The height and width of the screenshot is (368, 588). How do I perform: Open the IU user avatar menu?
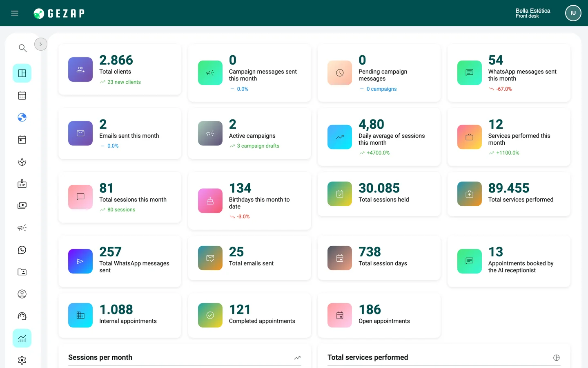(x=573, y=13)
